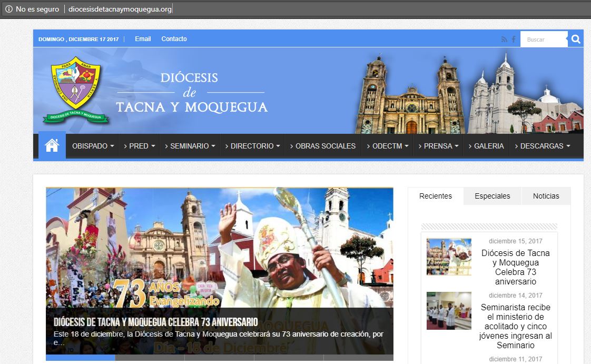Switch to the Noticias tab

[x=546, y=196]
